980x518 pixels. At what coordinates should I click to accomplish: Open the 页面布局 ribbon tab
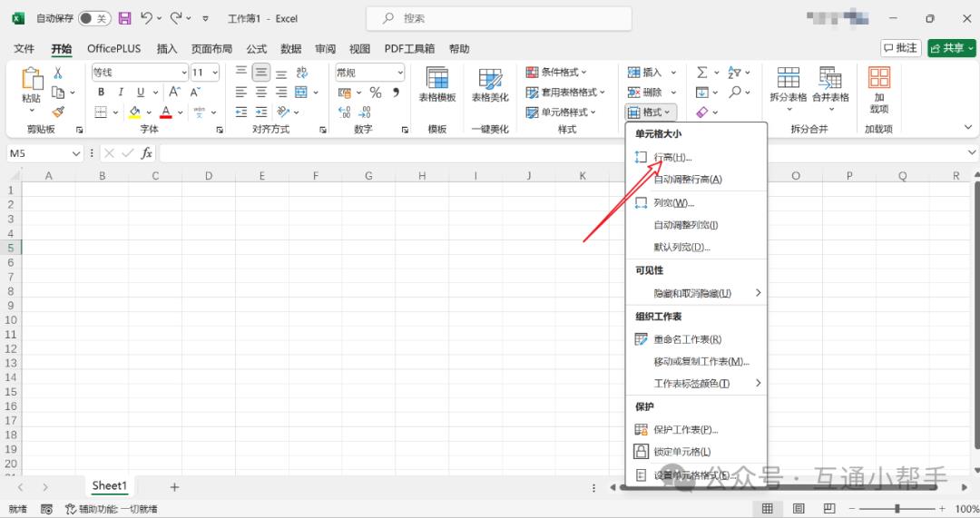tap(211, 49)
